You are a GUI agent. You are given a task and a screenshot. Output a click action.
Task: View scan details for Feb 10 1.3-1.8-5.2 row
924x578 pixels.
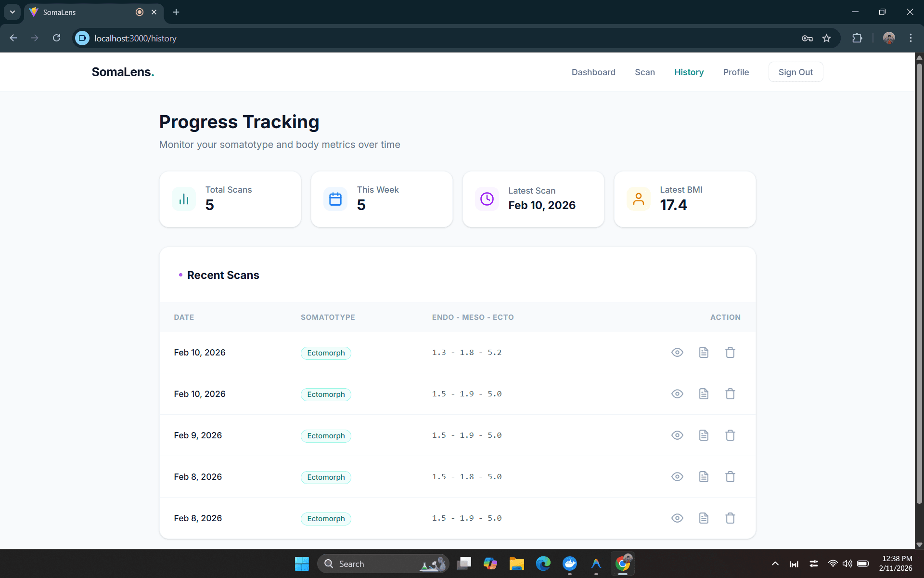click(x=677, y=353)
